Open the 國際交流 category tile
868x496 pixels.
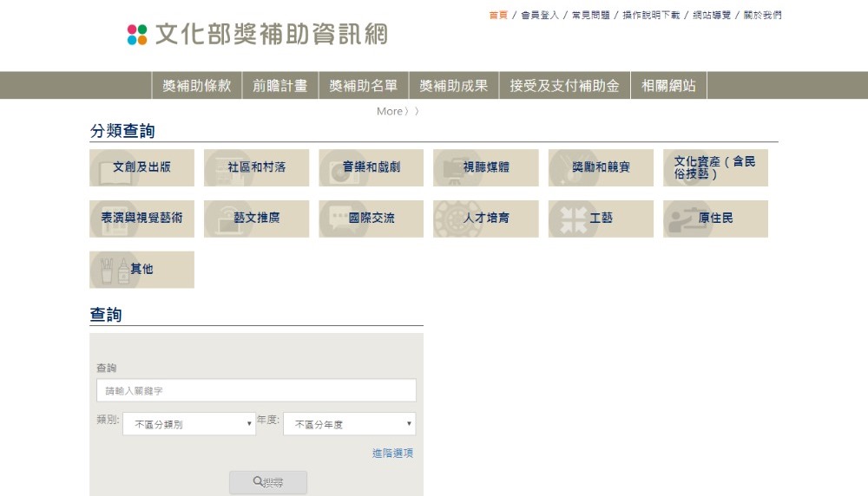[371, 219]
